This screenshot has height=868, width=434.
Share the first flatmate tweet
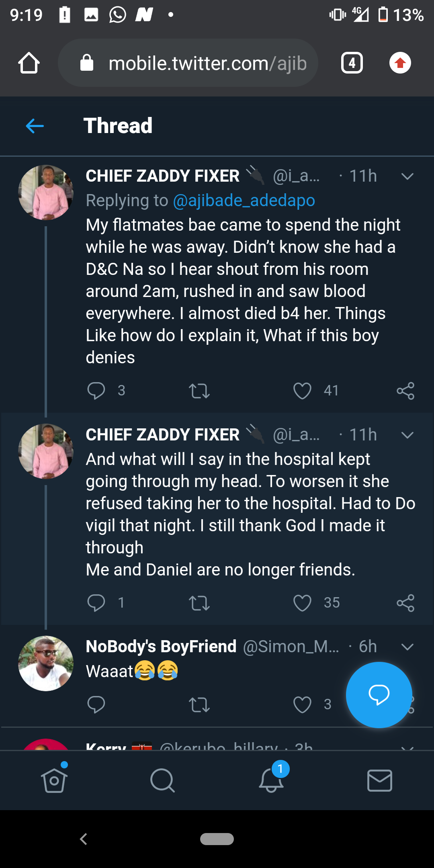pyautogui.click(x=405, y=391)
